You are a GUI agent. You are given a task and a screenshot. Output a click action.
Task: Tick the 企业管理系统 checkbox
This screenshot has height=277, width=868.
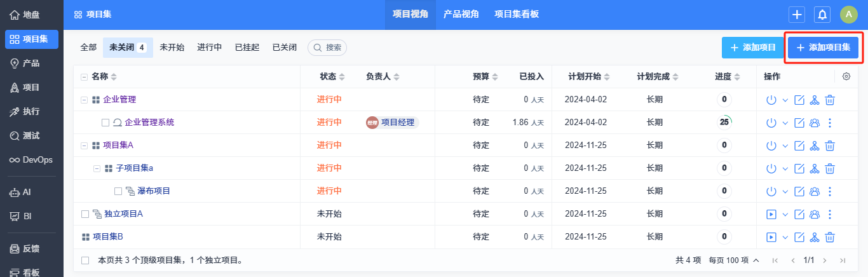point(105,123)
